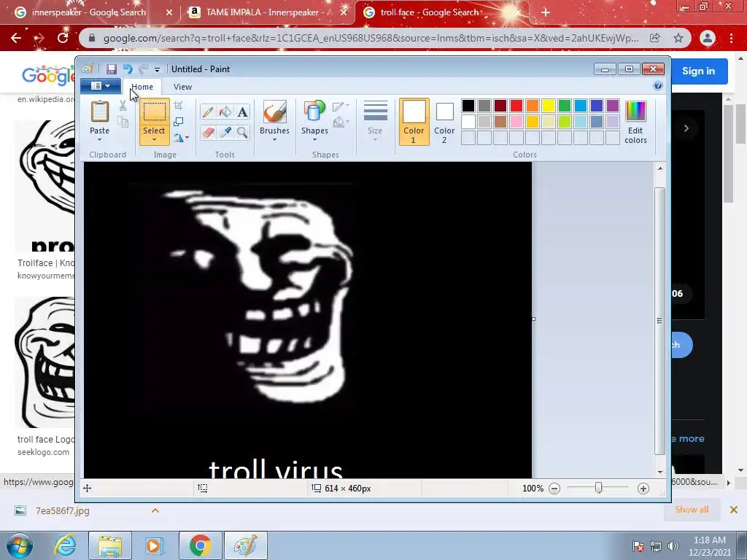Pick the yellow color swatch
Screen dimensions: 747x560
point(549,106)
